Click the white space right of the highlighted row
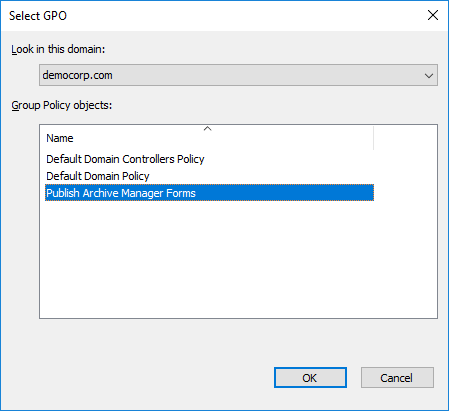 point(405,193)
